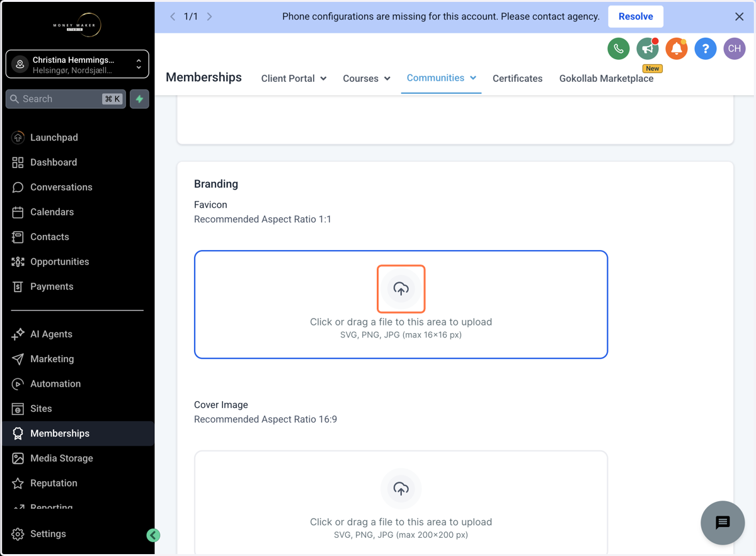Open the Dashboard icon in sidebar

point(18,162)
